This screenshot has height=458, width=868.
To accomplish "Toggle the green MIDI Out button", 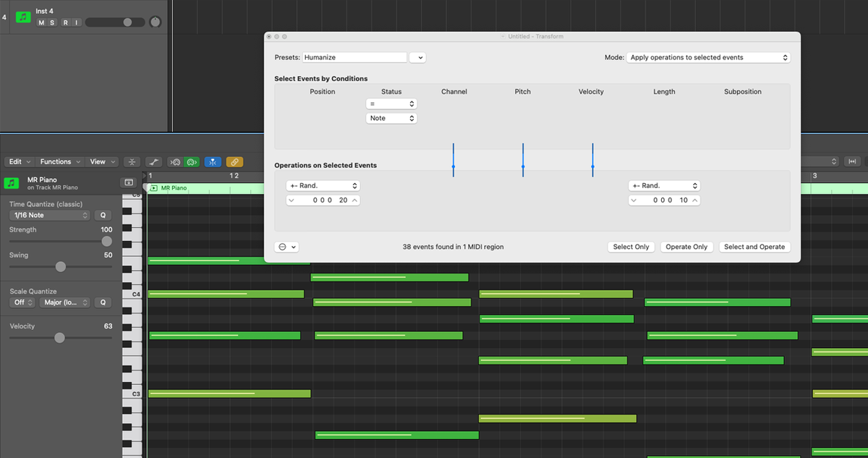I will pyautogui.click(x=191, y=162).
